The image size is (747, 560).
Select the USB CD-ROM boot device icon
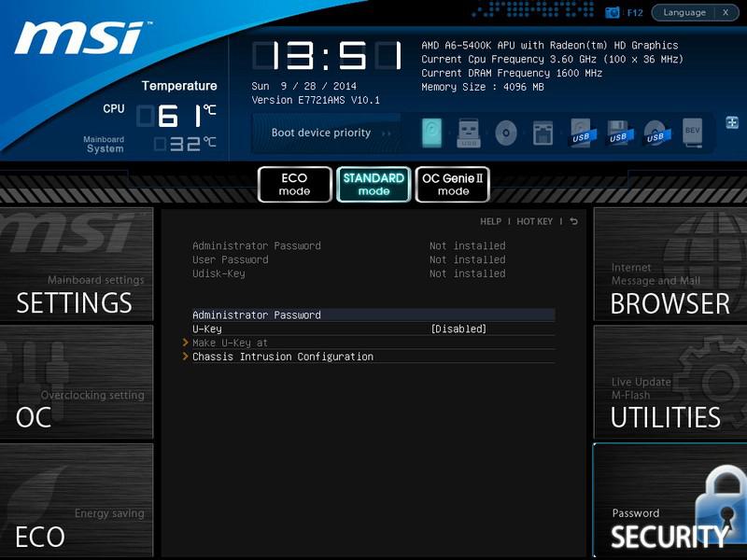(657, 133)
